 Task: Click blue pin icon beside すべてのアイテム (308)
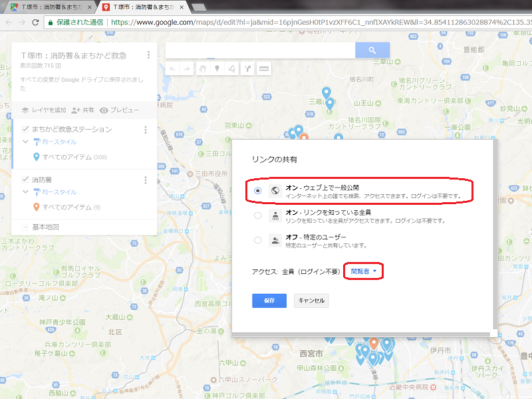pos(37,157)
